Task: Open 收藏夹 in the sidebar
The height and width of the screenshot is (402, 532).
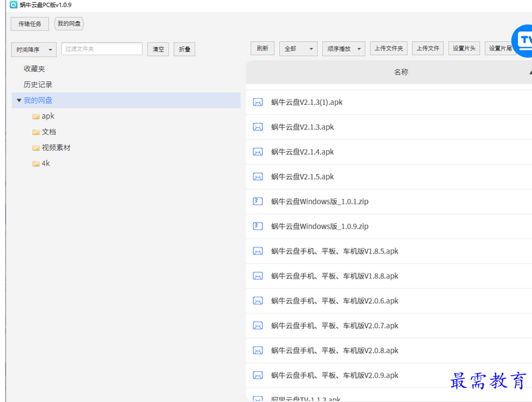Action: 34,69
